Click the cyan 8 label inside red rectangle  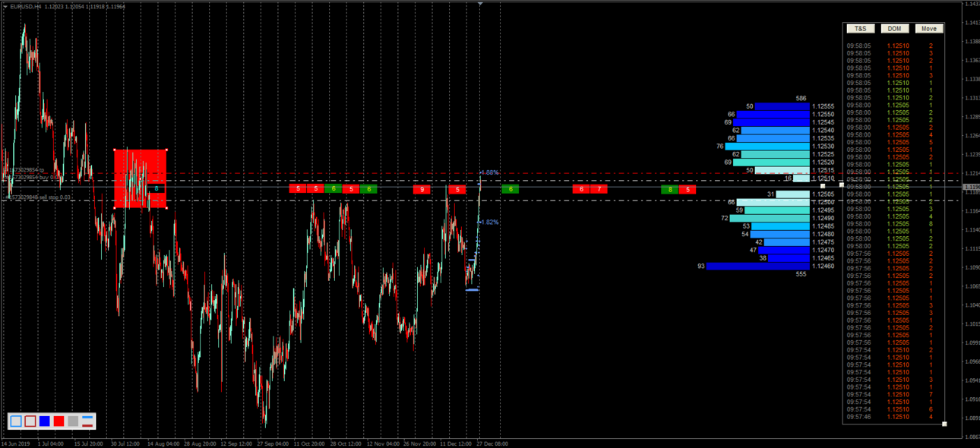point(156,188)
